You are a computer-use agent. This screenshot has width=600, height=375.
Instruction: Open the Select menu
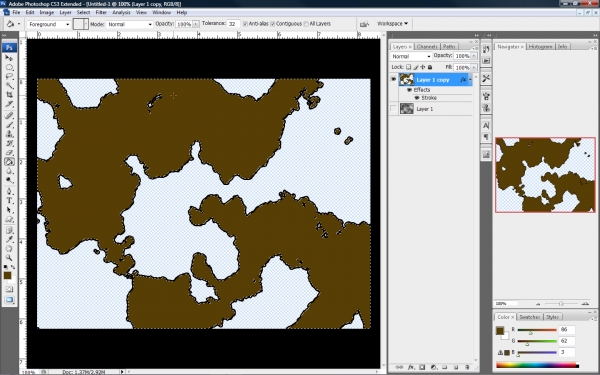[x=83, y=13]
